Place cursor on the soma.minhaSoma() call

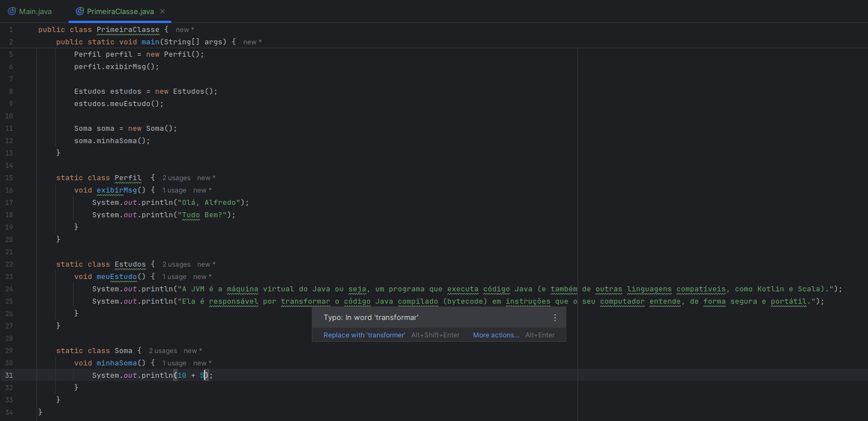112,141
